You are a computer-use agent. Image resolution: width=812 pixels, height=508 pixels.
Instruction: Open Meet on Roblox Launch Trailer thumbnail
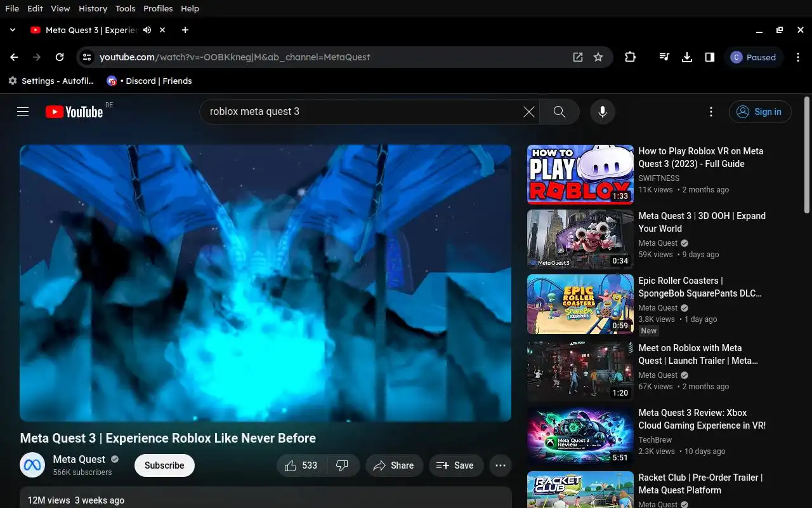point(580,371)
